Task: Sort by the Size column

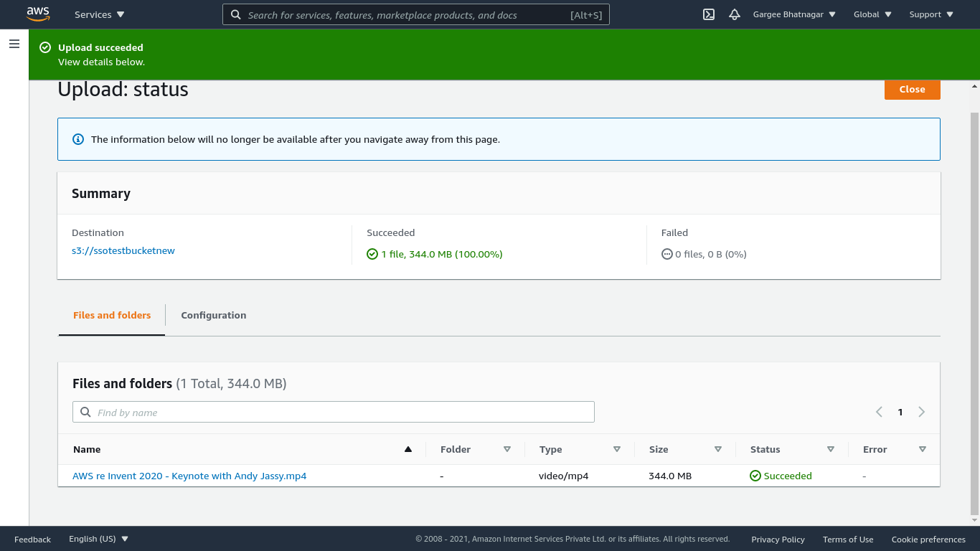Action: [x=718, y=449]
